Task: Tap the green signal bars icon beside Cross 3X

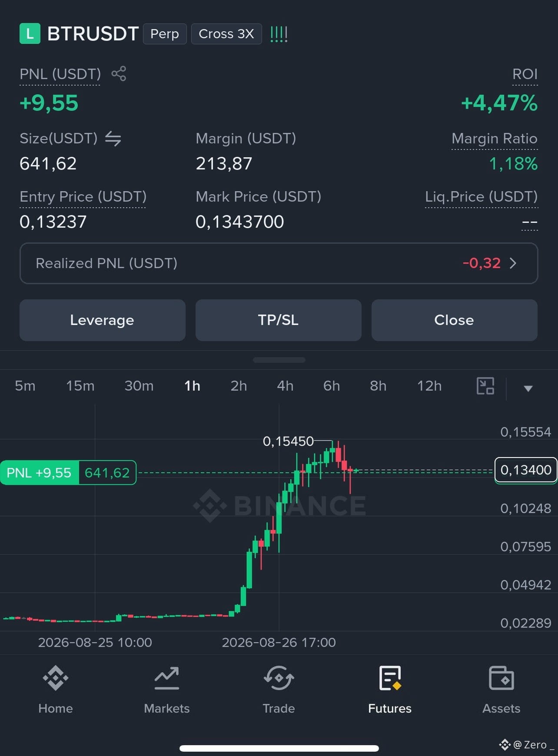Action: pos(279,34)
